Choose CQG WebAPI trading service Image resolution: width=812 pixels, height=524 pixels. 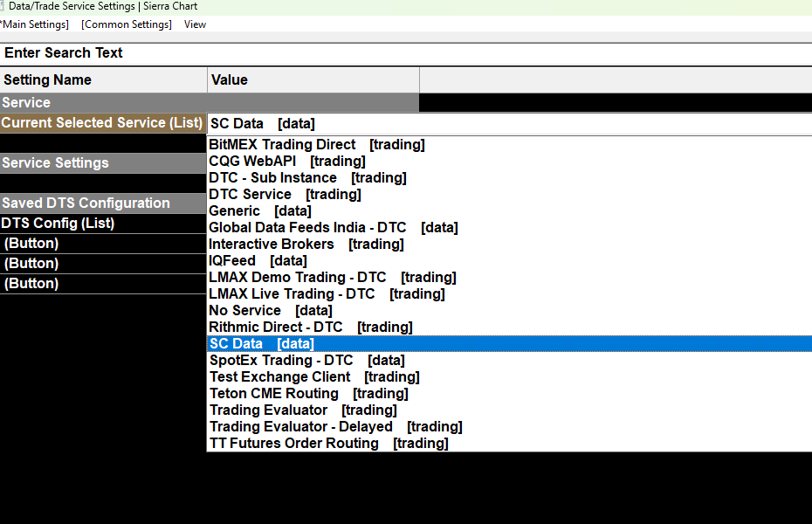pyautogui.click(x=510, y=161)
